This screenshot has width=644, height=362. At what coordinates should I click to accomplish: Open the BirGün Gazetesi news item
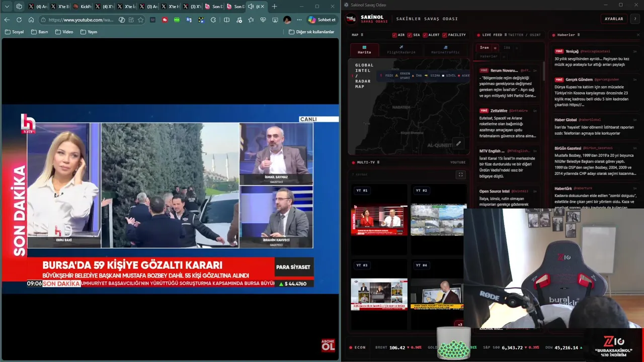(595, 161)
